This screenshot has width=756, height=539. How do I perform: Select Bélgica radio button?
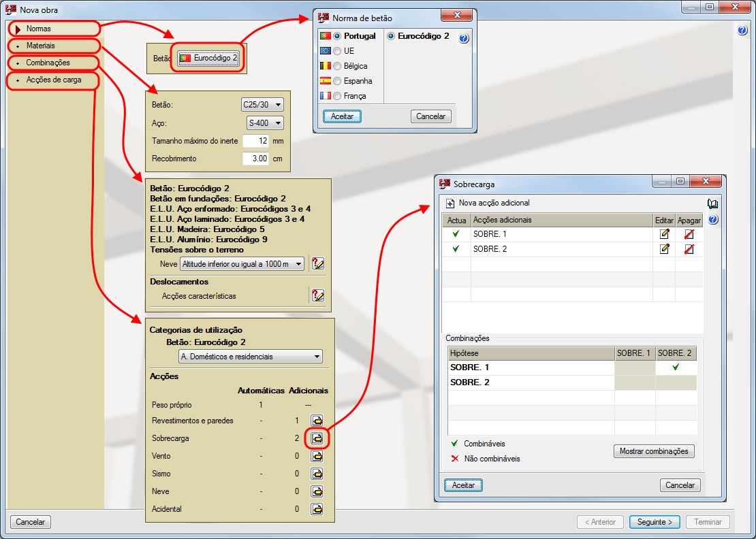pos(338,66)
